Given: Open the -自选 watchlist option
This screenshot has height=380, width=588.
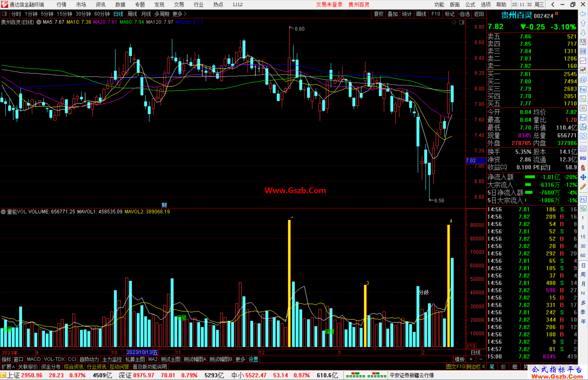Looking at the screenshot, I should (464, 14).
